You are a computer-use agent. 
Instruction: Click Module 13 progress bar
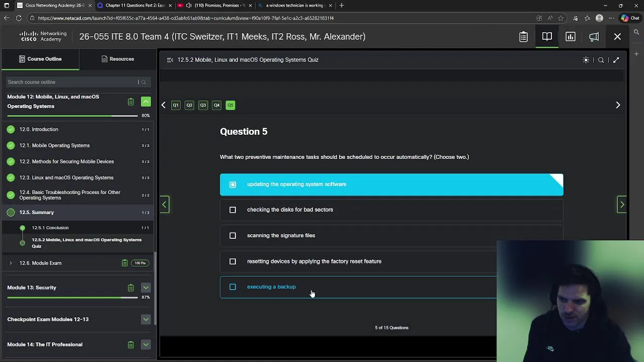pyautogui.click(x=72, y=298)
